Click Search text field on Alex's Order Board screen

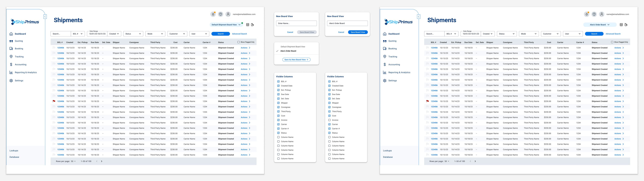tap(434, 34)
